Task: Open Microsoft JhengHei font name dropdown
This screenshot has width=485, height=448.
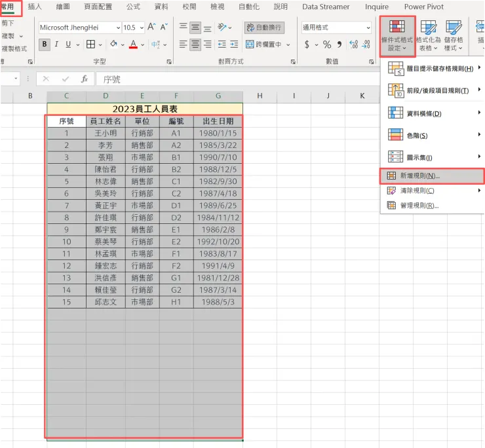Action: [x=118, y=28]
